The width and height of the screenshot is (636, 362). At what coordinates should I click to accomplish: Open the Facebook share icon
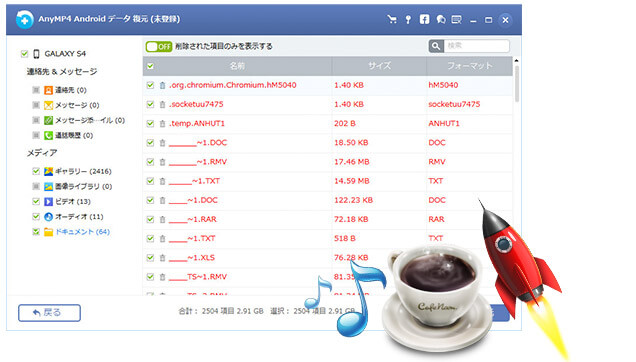[x=424, y=19]
